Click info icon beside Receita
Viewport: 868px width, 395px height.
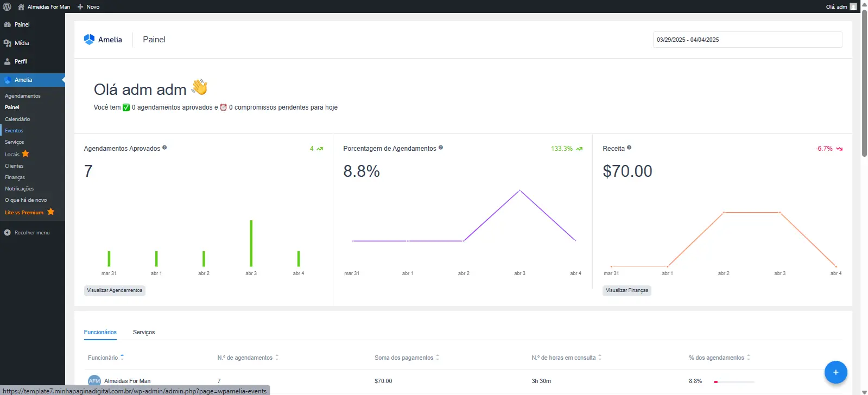[629, 148]
